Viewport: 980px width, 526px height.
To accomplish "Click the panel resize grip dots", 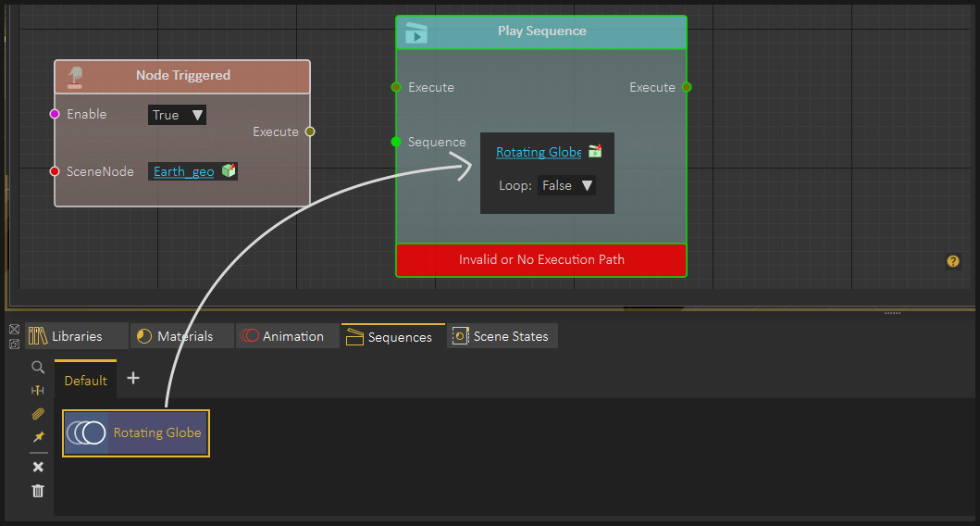I will [x=892, y=313].
